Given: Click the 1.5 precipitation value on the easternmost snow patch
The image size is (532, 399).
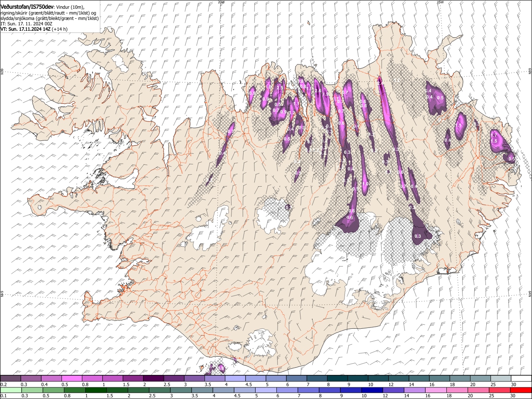Looking at the screenshot, I should [494, 141].
